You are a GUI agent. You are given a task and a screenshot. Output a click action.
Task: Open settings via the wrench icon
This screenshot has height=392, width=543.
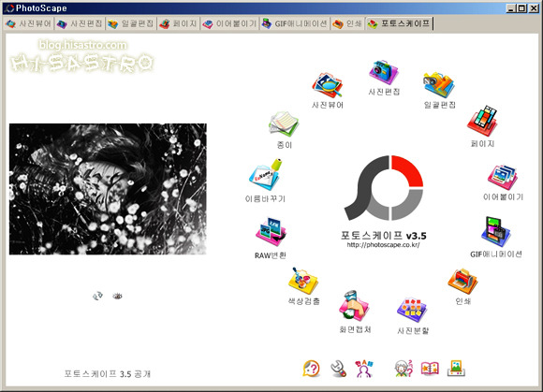(338, 369)
